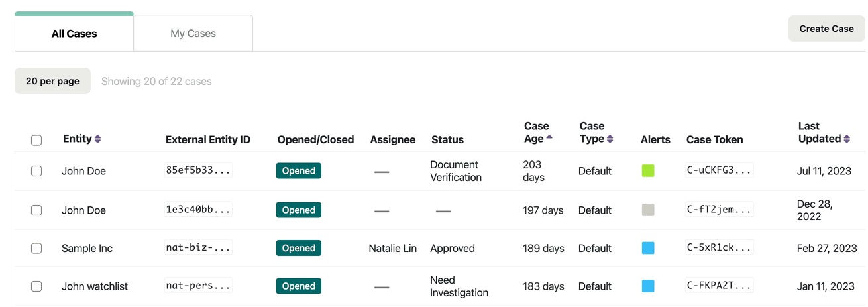Click the Showing 20 of 22 cases text
Screen dimensions: 868x307
156,81
